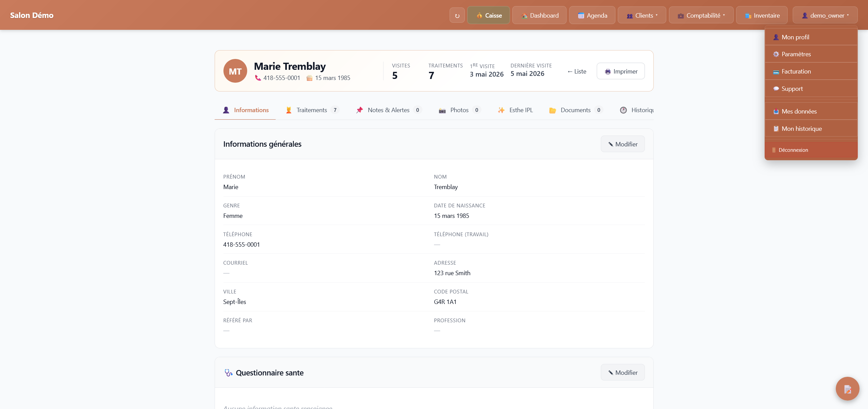
Task: Click the name heading Marie Tremblay
Action: [x=290, y=66]
